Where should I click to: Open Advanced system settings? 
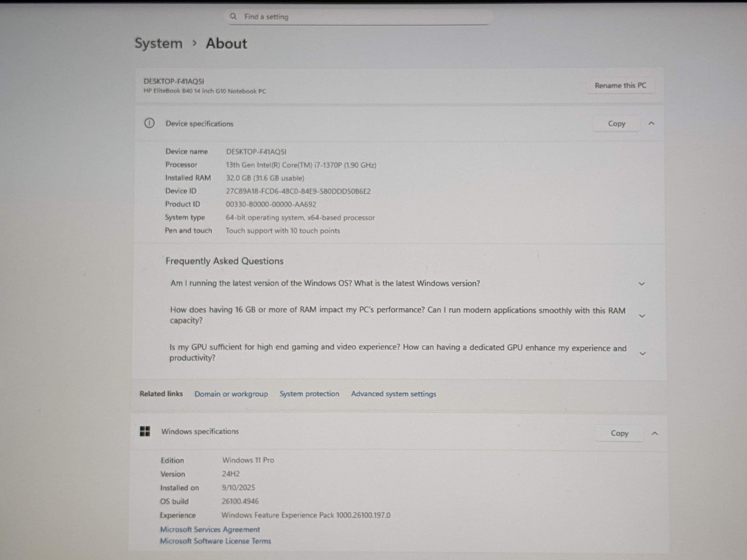[394, 394]
